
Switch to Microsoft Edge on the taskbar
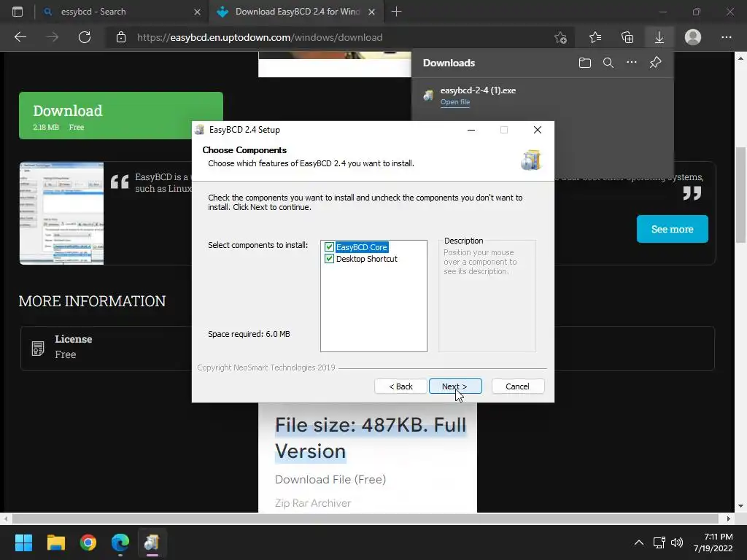point(120,542)
